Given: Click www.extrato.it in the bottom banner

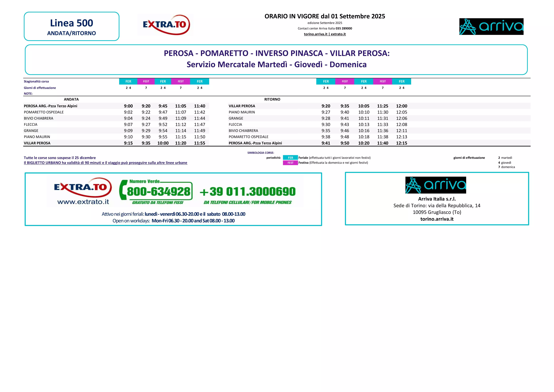Looking at the screenshot, I should 83,202.
